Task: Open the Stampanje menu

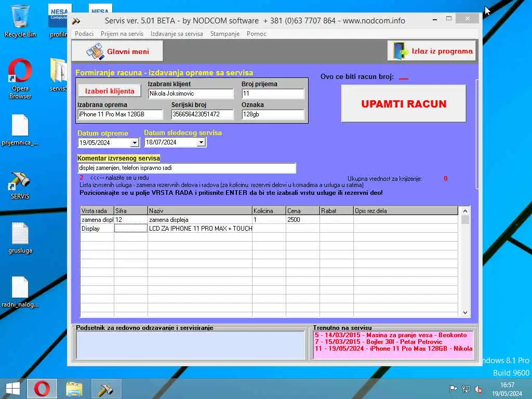Action: click(x=224, y=34)
